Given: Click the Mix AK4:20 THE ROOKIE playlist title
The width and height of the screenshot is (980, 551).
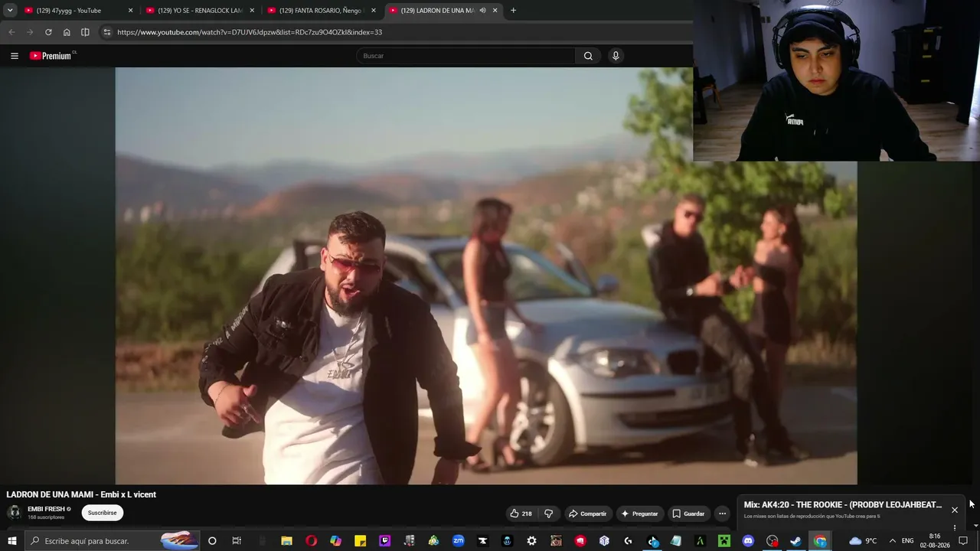Looking at the screenshot, I should pyautogui.click(x=843, y=505).
